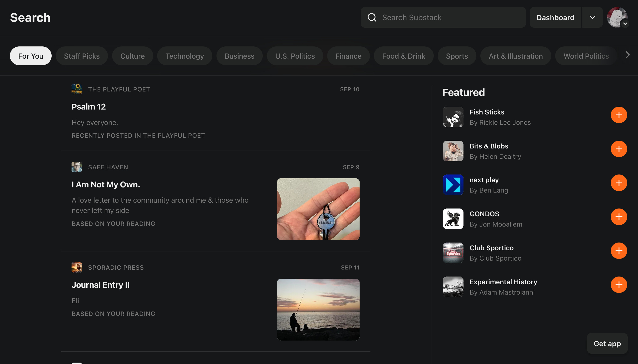Viewport: 638px width, 364px height.
Task: Click Sporadic Press lion avatar icon
Action: [76, 267]
